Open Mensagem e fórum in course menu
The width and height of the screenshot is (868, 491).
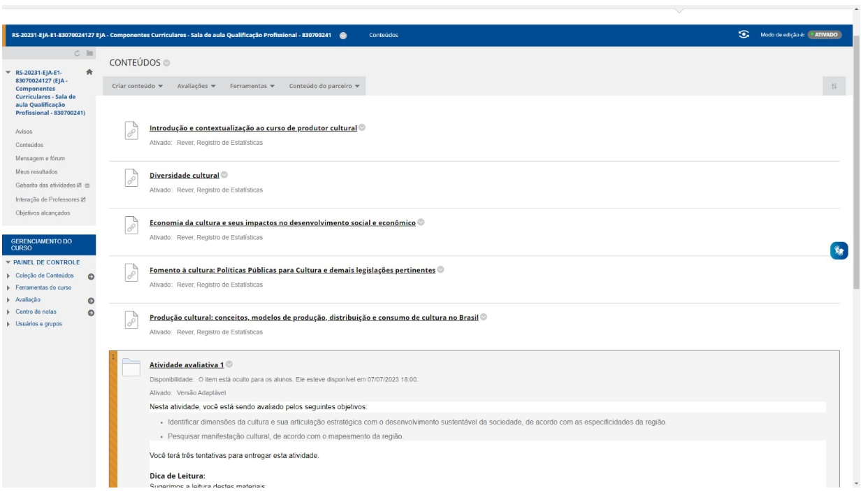[40, 158]
